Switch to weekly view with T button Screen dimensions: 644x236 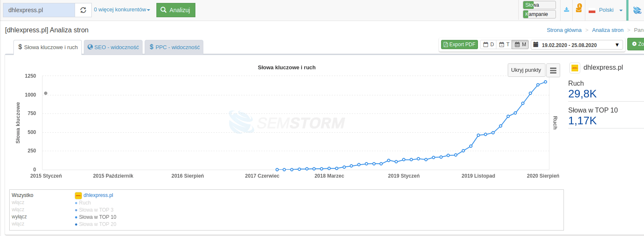click(x=504, y=45)
